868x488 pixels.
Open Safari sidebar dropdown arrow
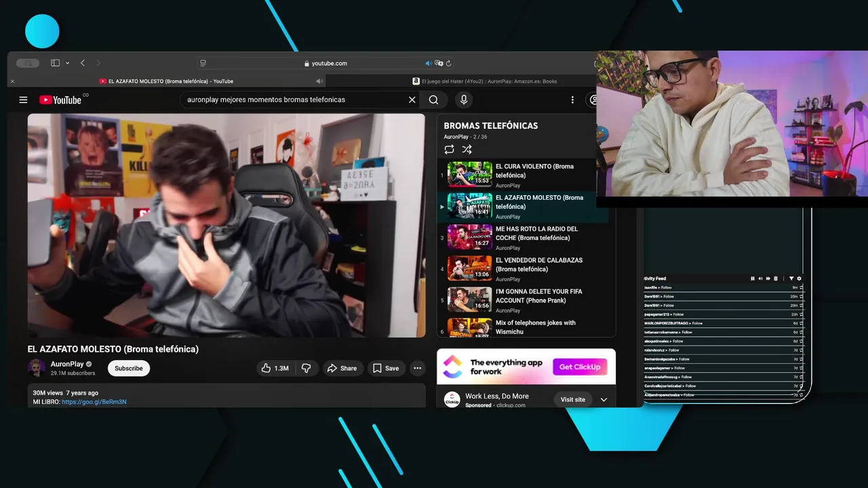click(67, 63)
